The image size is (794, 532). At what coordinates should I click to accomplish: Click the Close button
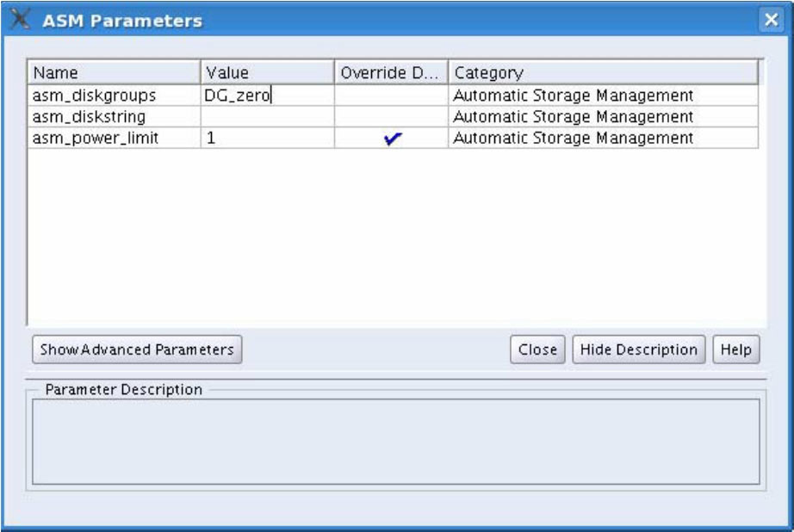(537, 350)
